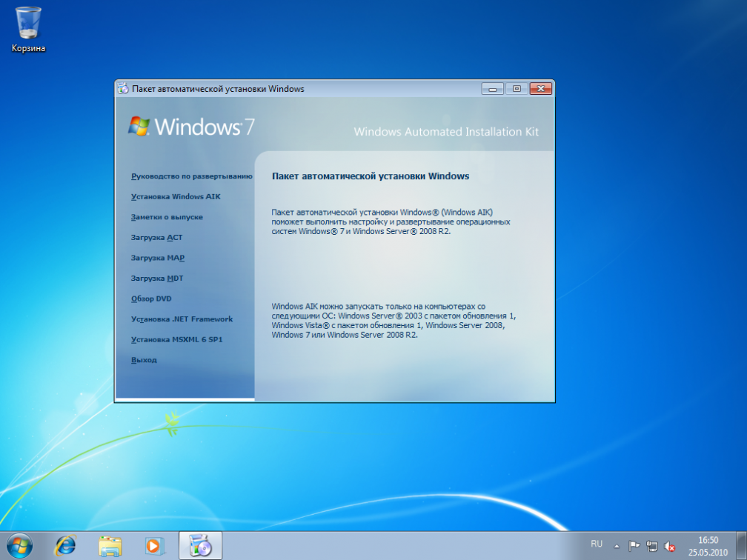
Task: Click the Show Desktop strip
Action: (x=742, y=546)
